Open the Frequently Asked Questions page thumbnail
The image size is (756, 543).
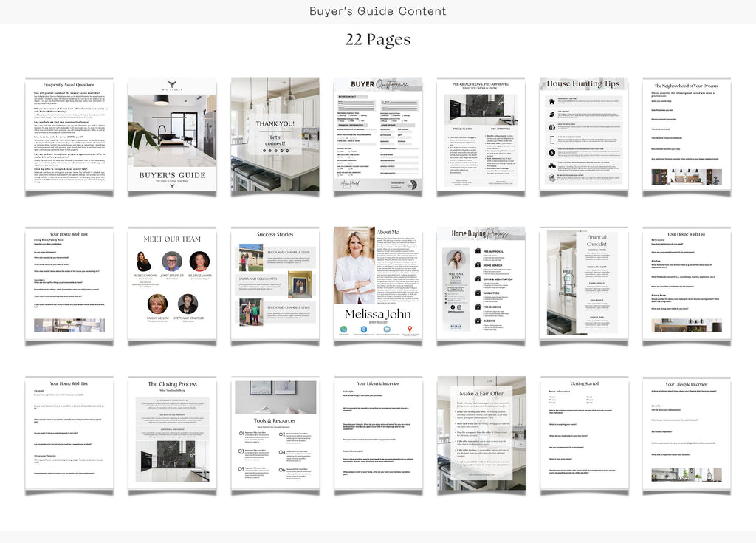[69, 134]
